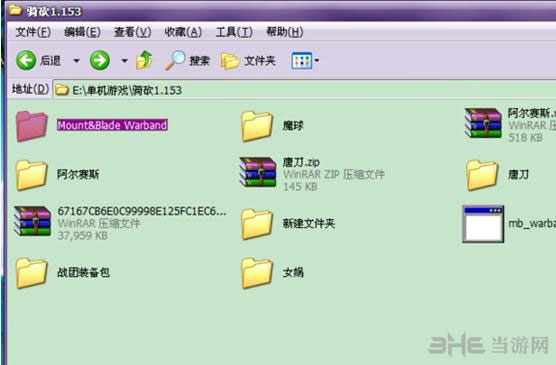
Task: Click the 新建文件夹 folder label
Action: [x=309, y=223]
